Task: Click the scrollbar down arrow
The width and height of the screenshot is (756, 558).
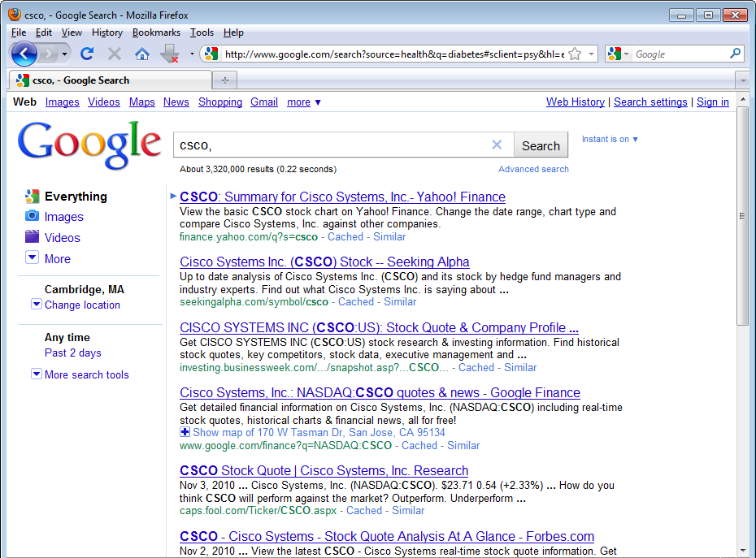Action: (x=742, y=551)
